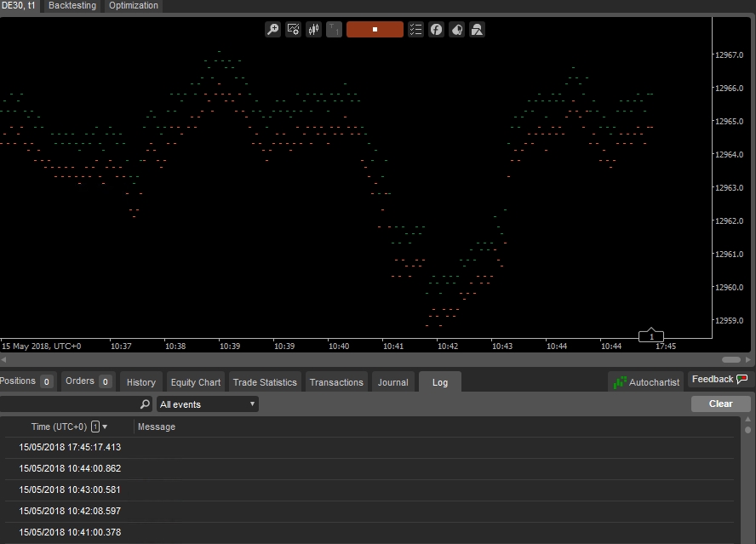Click the marker labeled 1 on time axis
Screen dimensions: 756x544
(651, 335)
